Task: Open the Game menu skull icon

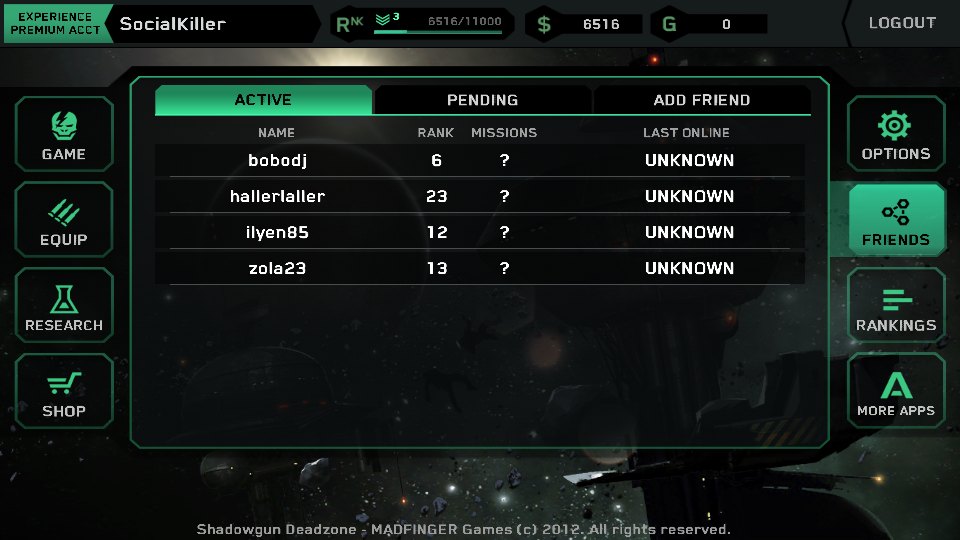Action: (x=64, y=126)
